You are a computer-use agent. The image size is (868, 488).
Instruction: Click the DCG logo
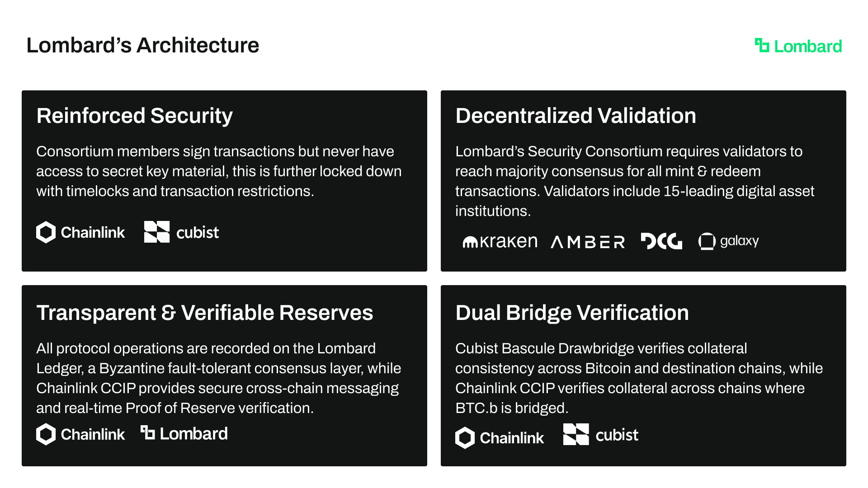click(661, 241)
